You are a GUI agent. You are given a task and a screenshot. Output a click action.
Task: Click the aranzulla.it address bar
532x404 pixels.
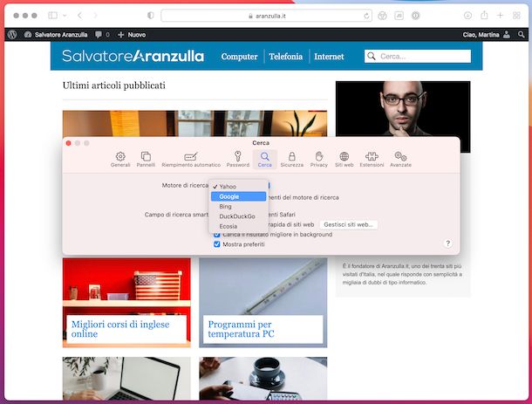point(266,16)
